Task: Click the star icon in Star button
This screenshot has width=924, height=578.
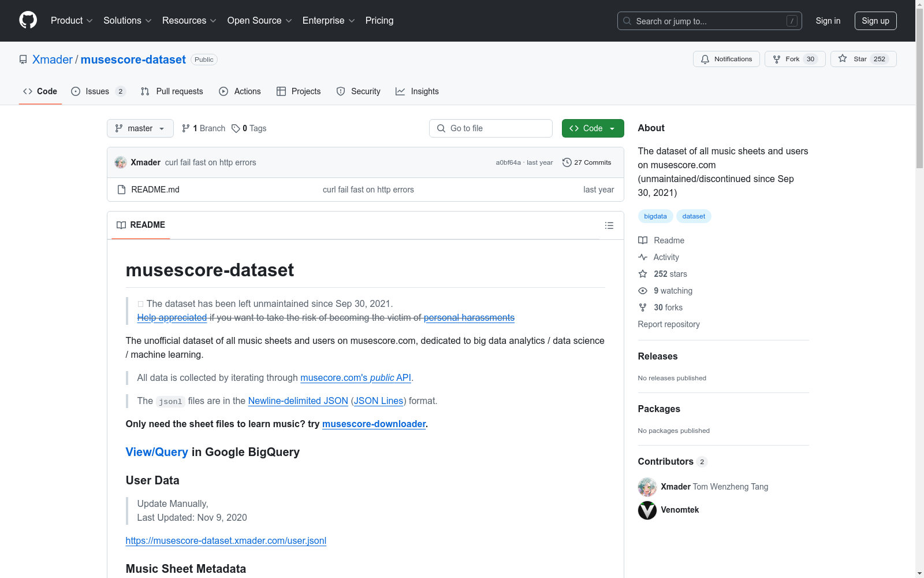Action: point(843,59)
